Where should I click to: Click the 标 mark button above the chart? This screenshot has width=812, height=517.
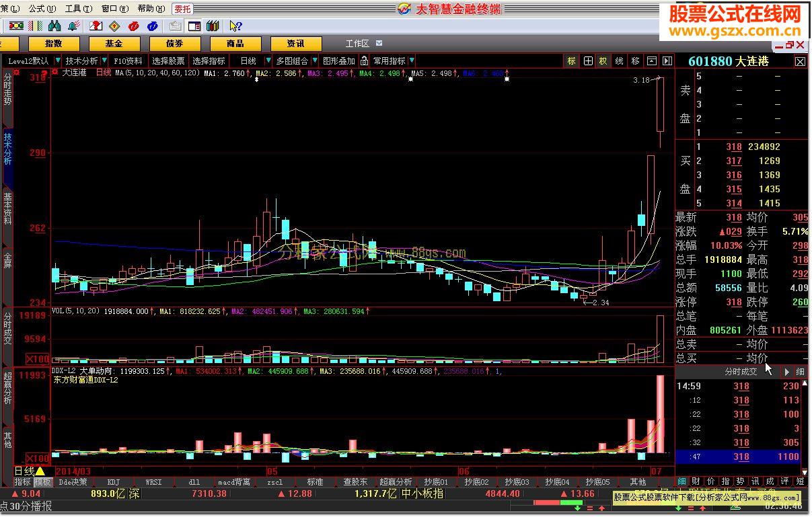572,61
